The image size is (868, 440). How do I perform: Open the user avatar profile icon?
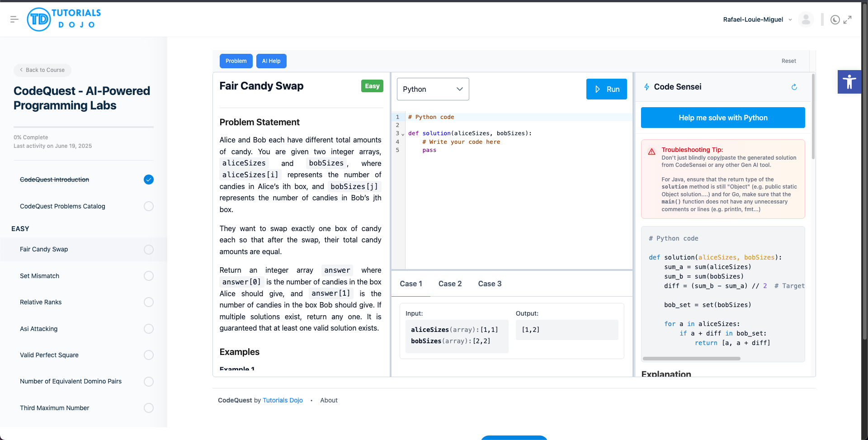806,19
